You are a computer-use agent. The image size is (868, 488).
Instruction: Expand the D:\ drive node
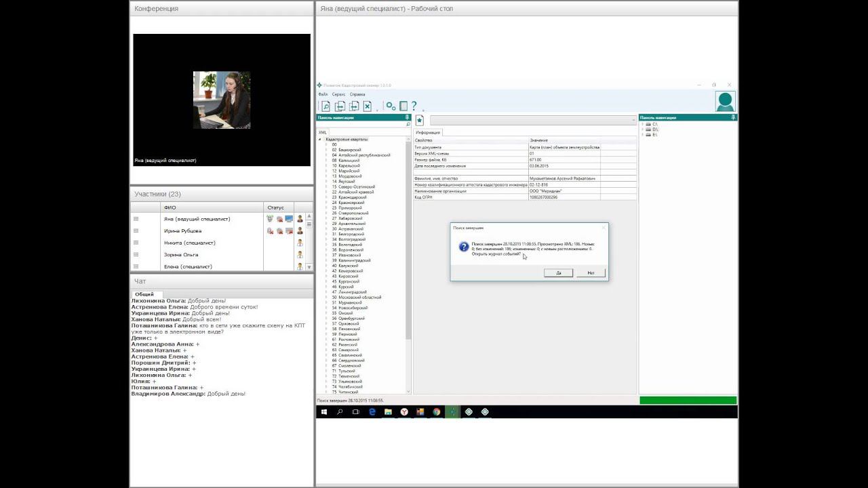(642, 129)
